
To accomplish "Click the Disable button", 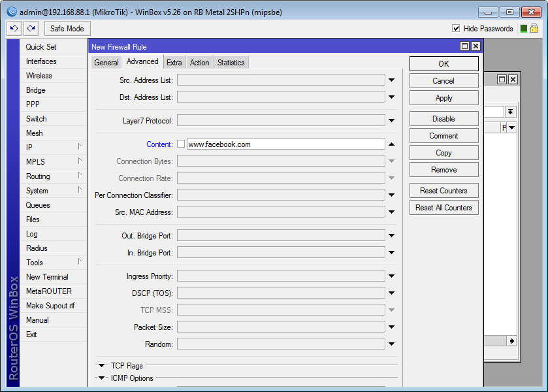I will point(444,118).
